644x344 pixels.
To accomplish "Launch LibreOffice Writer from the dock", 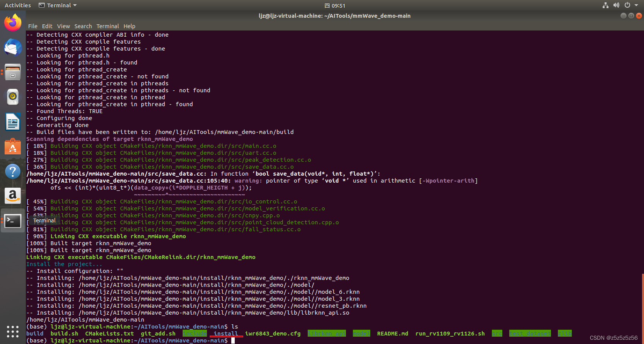I will coord(13,122).
